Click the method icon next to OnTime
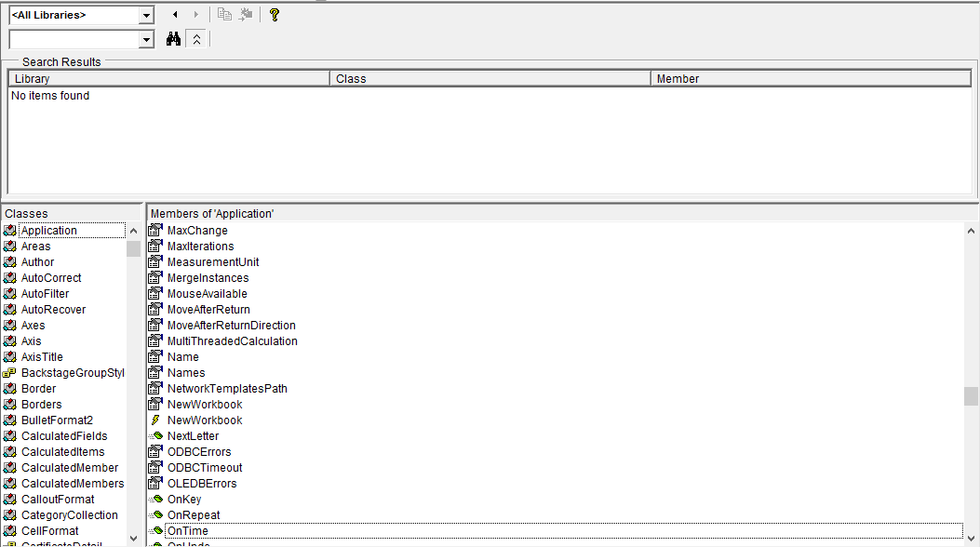This screenshot has width=980, height=547. point(155,530)
